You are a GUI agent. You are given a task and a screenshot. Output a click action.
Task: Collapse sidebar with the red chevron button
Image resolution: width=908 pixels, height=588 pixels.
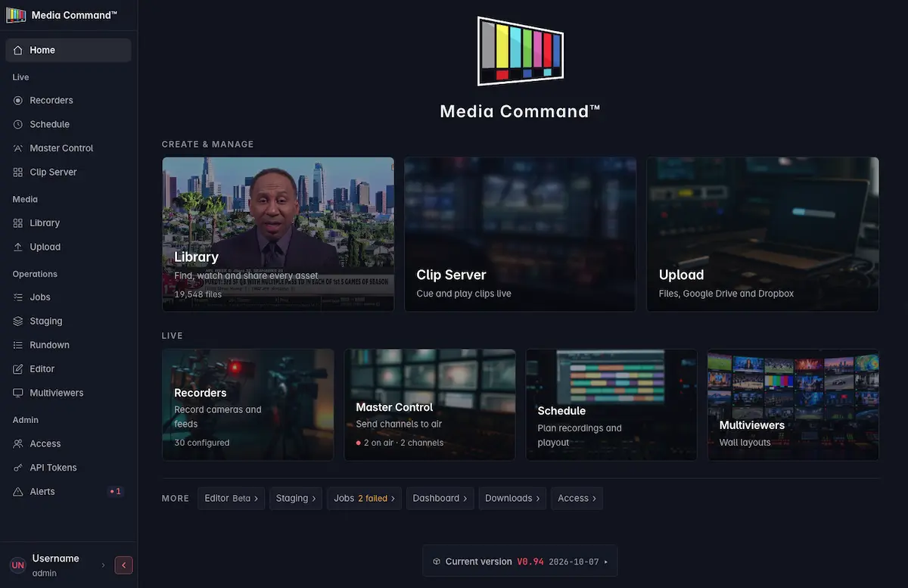(123, 565)
